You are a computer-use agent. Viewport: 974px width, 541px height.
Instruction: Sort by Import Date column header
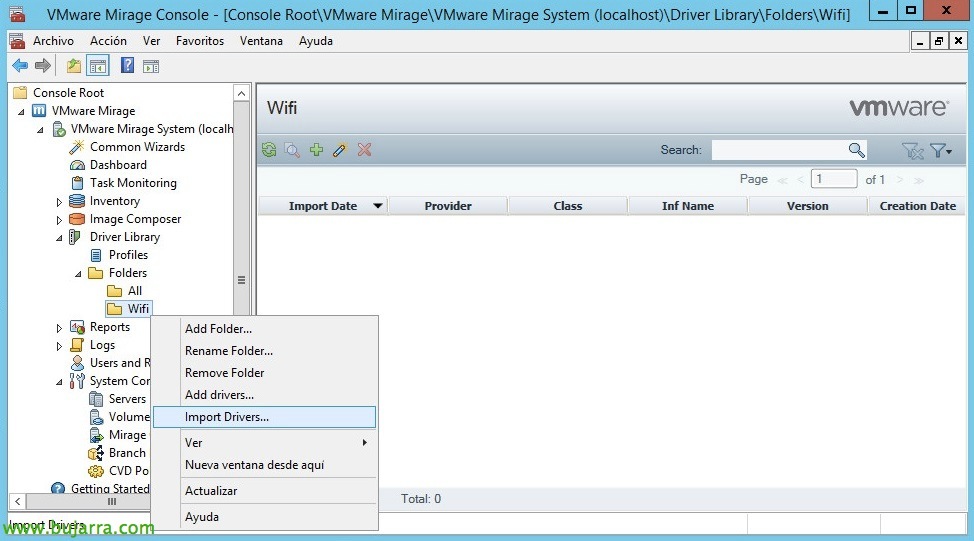click(323, 206)
